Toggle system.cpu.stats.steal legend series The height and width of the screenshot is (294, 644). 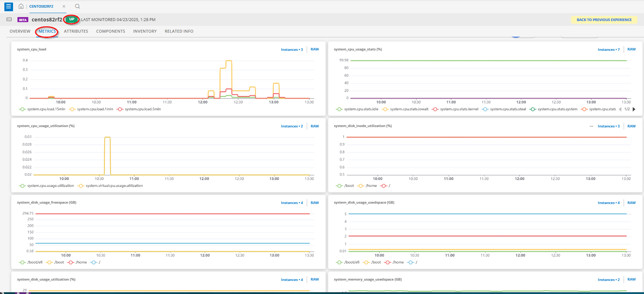tap(504, 109)
